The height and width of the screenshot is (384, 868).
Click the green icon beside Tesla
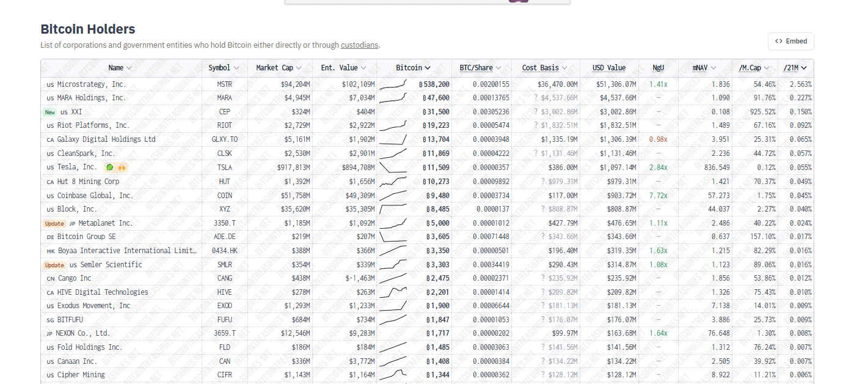pos(110,167)
